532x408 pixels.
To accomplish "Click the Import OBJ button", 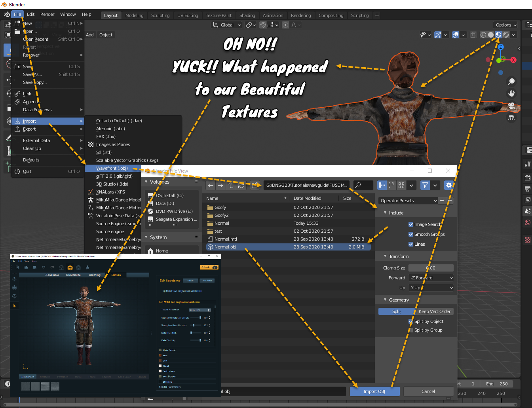I will [374, 391].
